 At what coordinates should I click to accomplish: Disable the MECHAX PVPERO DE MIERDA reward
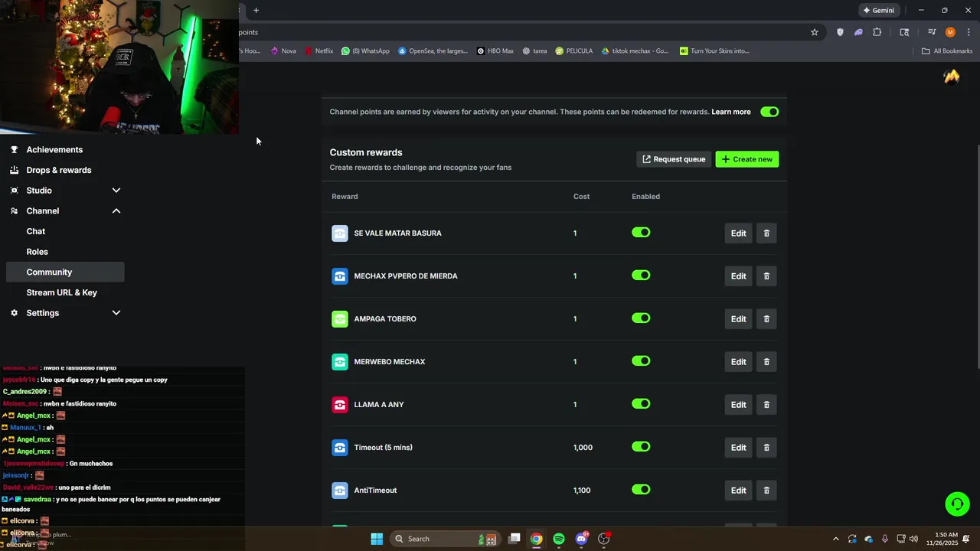641,275
